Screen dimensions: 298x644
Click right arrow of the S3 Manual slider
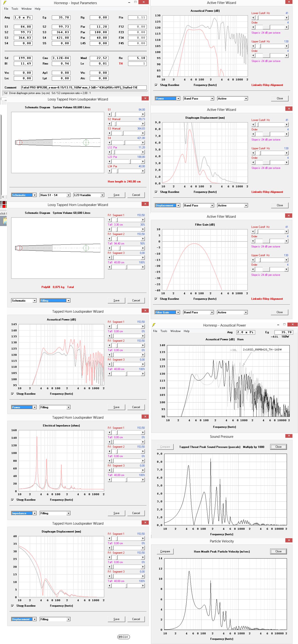143,133
